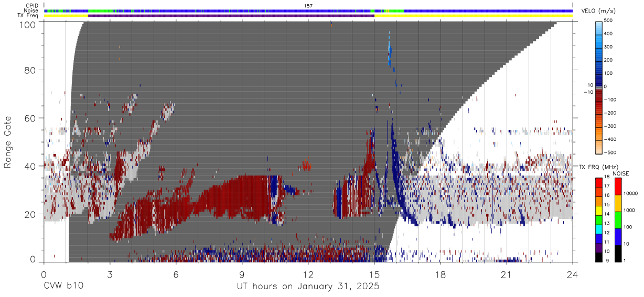Viewport: 644px width, 297px height.
Task: Click y-axis tick label 80
Action: click(30, 70)
